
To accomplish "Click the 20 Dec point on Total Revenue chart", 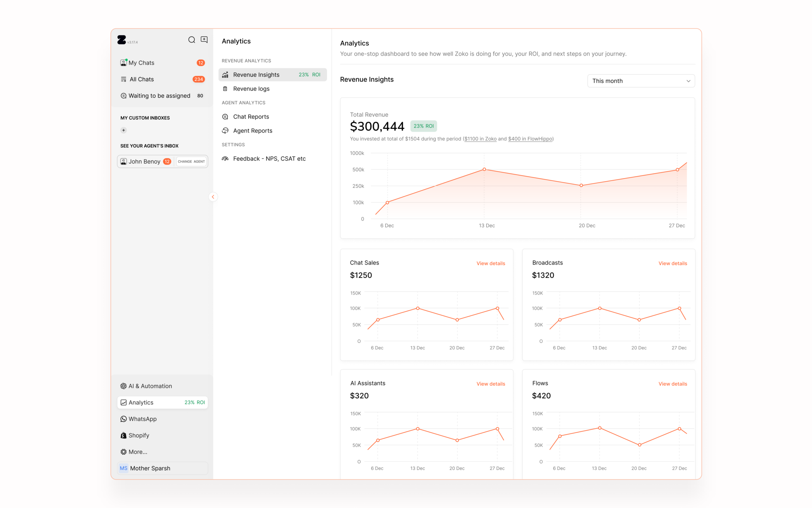I will (581, 185).
